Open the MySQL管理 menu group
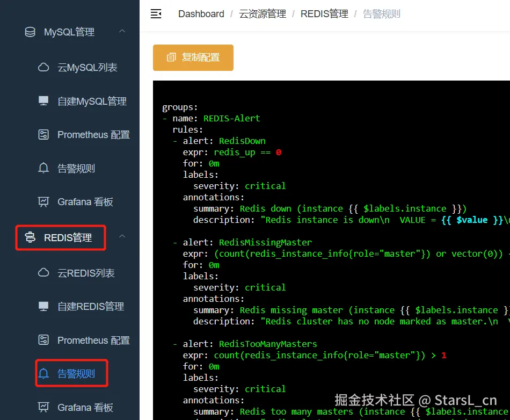This screenshot has height=420, width=510. tap(70, 32)
